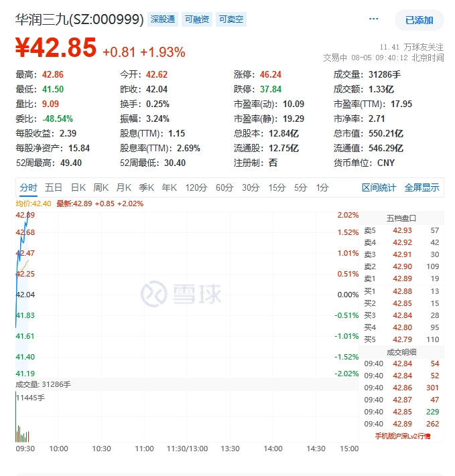
Task: Click the 均价:42.40 chart label
Action: (34, 204)
